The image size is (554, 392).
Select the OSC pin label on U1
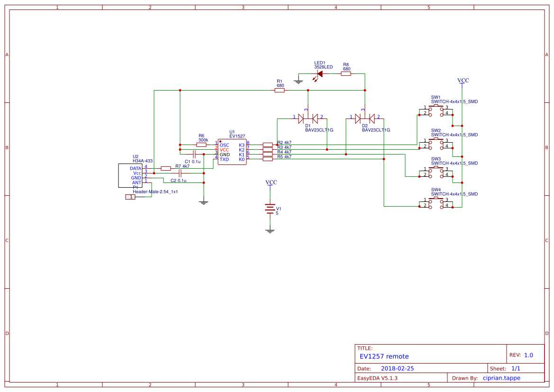pyautogui.click(x=224, y=145)
